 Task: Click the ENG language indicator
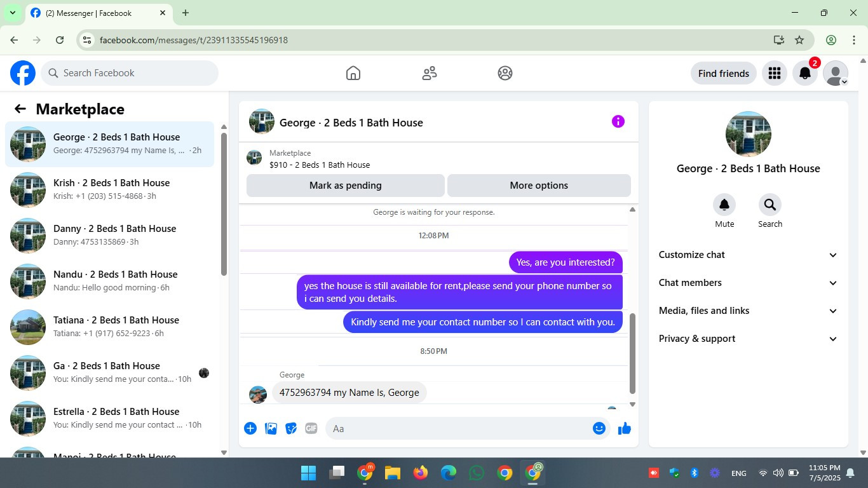[739, 473]
